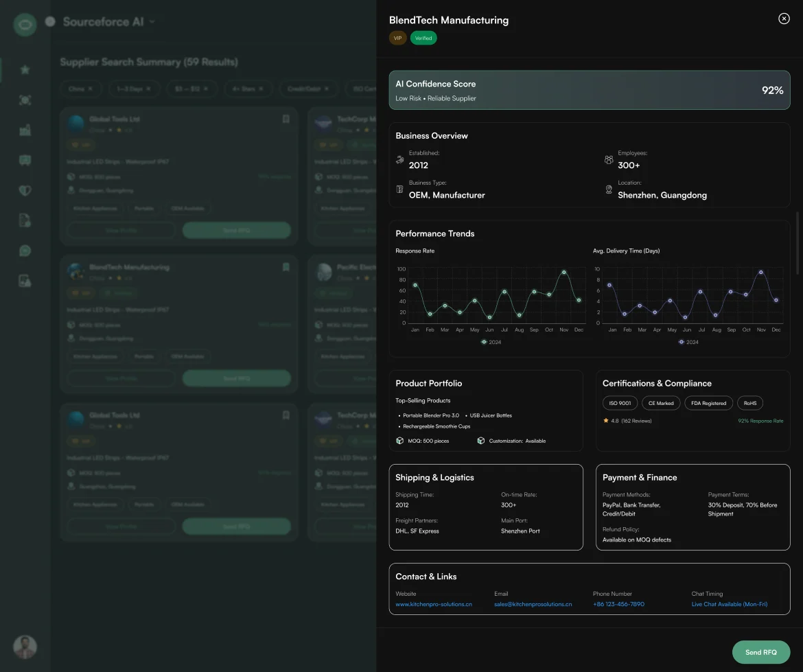The image size is (803, 672).
Task: Remove the China filter chip
Action: pos(91,89)
